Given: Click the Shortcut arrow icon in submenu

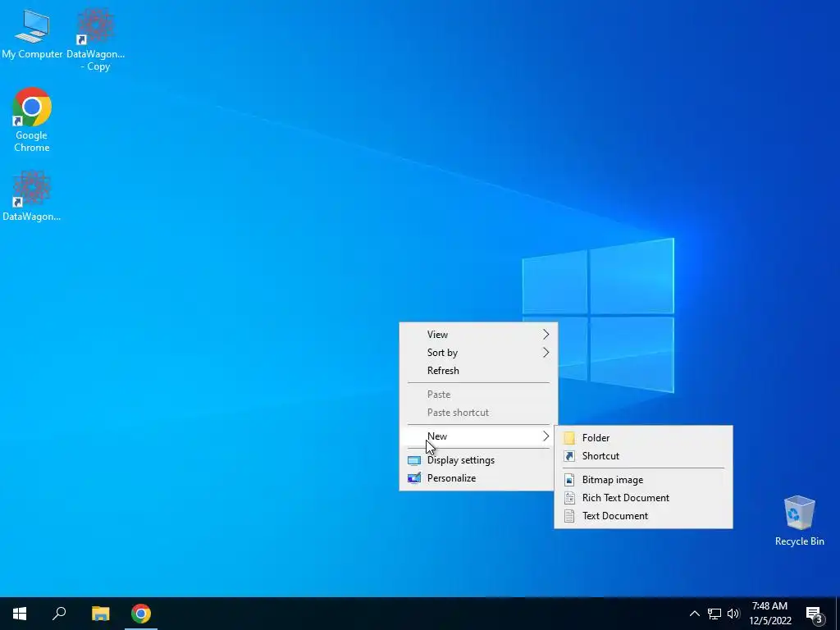Looking at the screenshot, I should coord(569,456).
